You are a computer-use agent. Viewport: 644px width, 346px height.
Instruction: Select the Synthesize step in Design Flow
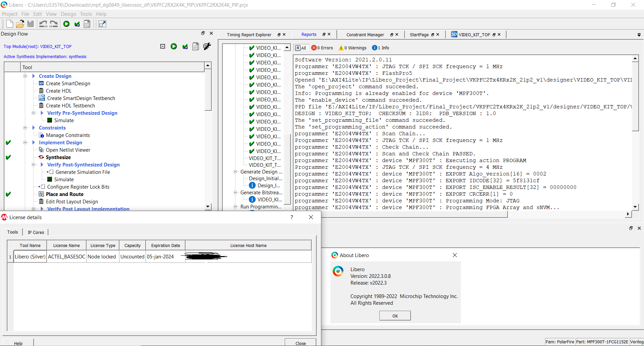tap(59, 157)
